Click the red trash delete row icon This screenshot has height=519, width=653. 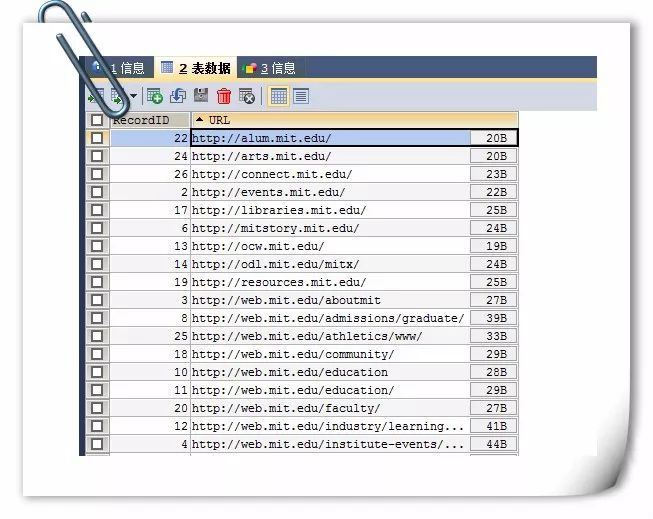[x=224, y=96]
